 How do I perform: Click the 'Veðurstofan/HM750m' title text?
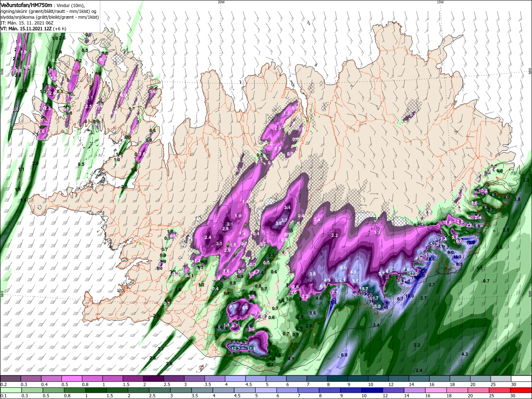pyautogui.click(x=26, y=5)
